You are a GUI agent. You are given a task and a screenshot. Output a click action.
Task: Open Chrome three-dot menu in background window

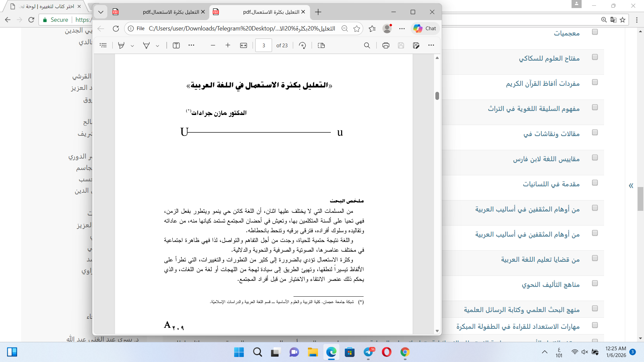[637, 20]
